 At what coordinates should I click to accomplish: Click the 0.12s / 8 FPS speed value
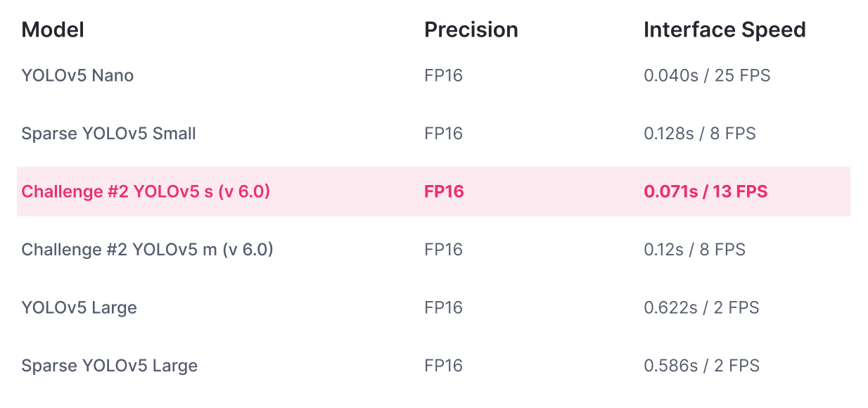(x=694, y=250)
